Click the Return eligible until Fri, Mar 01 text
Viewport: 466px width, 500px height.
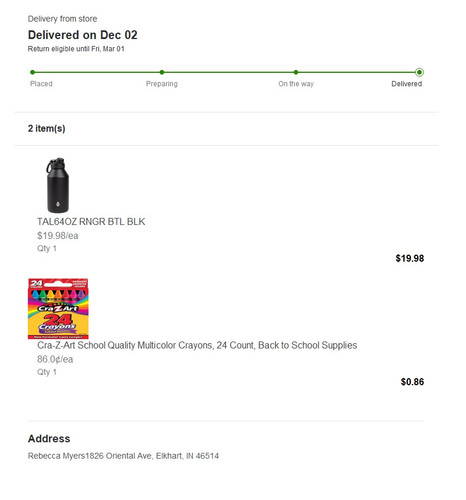[x=76, y=49]
